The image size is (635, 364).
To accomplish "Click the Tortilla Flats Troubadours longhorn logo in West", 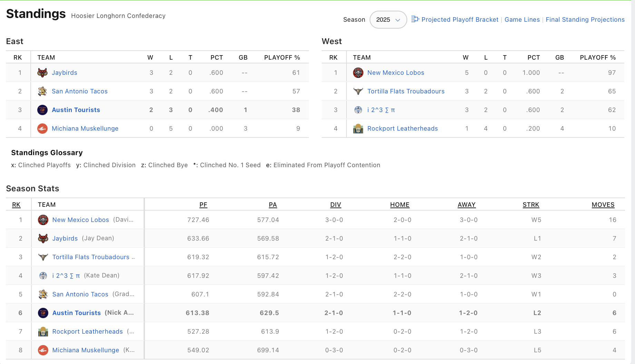I will [x=358, y=91].
